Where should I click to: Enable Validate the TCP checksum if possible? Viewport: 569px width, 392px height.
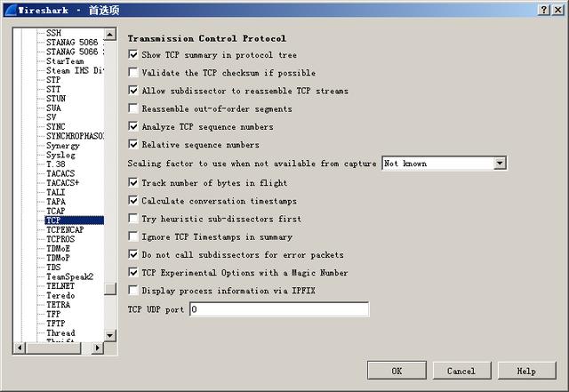tap(133, 73)
